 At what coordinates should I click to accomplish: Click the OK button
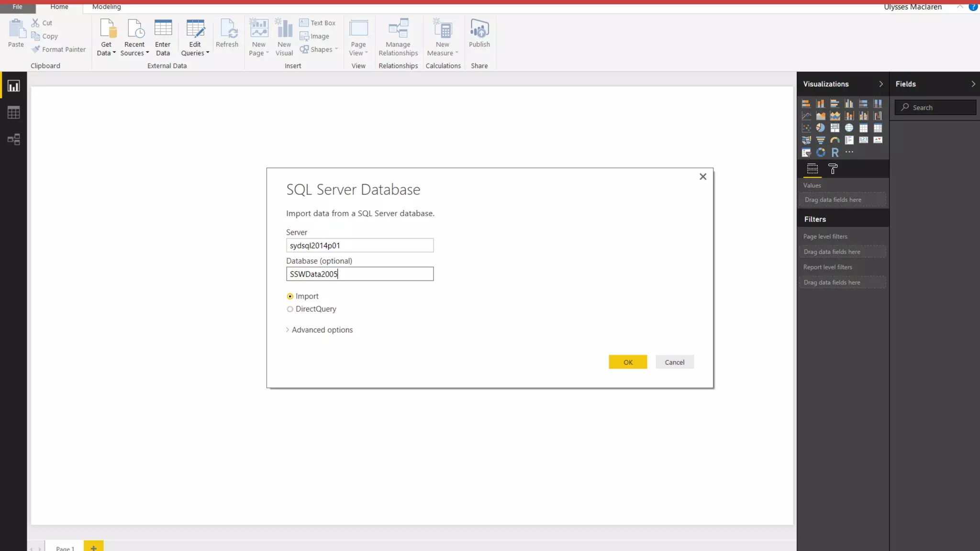pyautogui.click(x=628, y=362)
